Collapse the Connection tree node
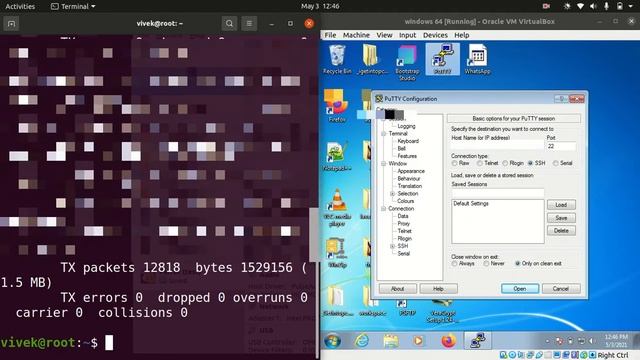 tap(384, 209)
